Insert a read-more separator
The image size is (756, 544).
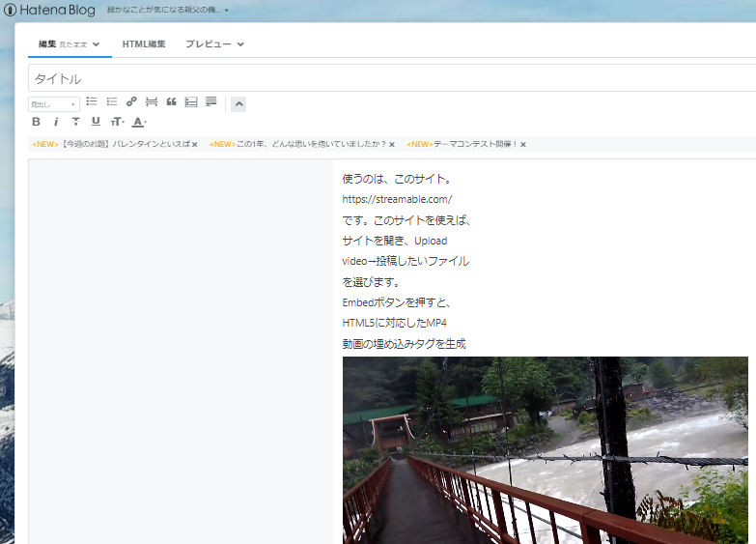[x=152, y=101]
